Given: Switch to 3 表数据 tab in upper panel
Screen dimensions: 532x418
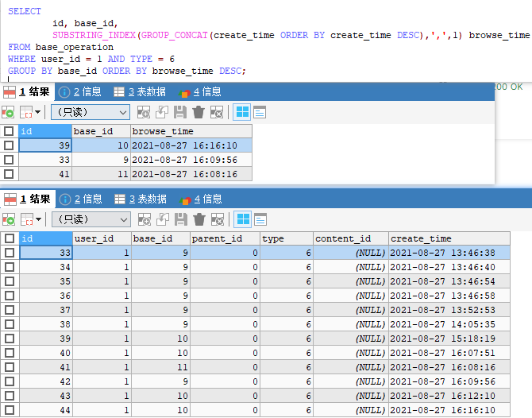Looking at the screenshot, I should click(x=140, y=91).
